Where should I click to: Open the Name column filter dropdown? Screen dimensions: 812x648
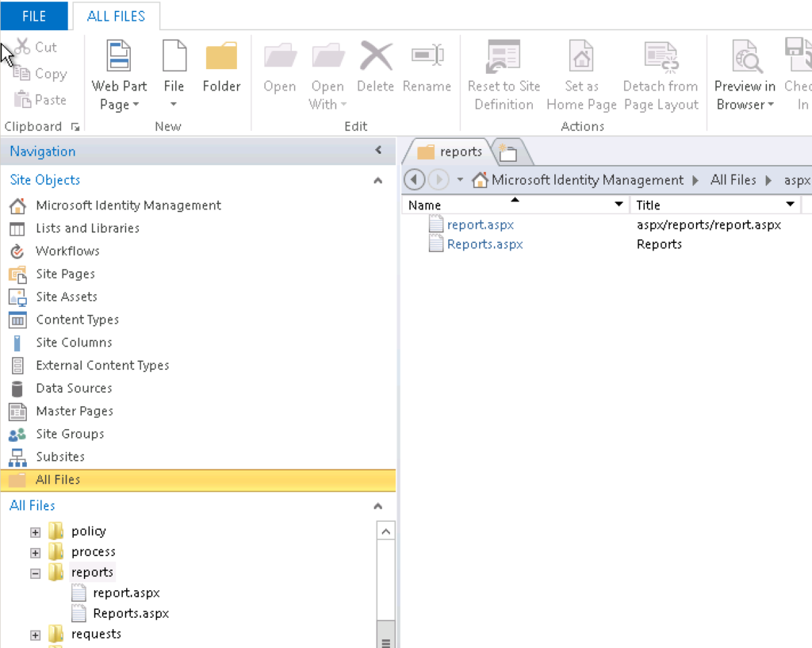619,205
